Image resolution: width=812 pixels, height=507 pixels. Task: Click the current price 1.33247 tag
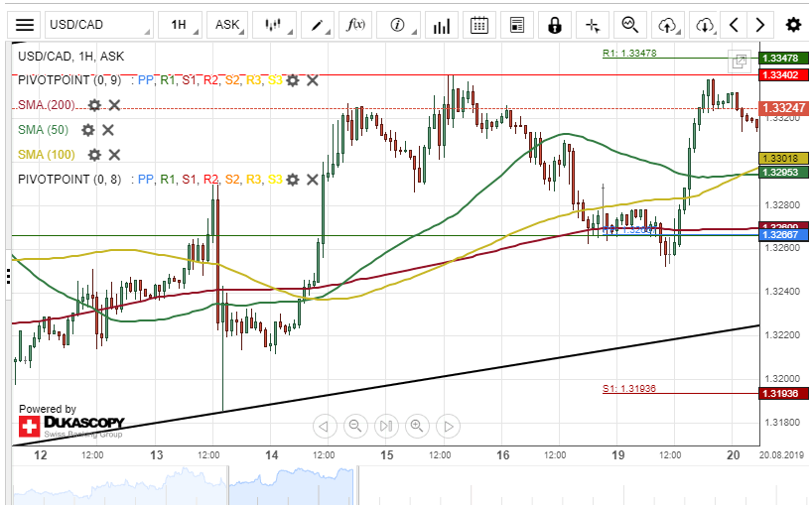click(783, 107)
